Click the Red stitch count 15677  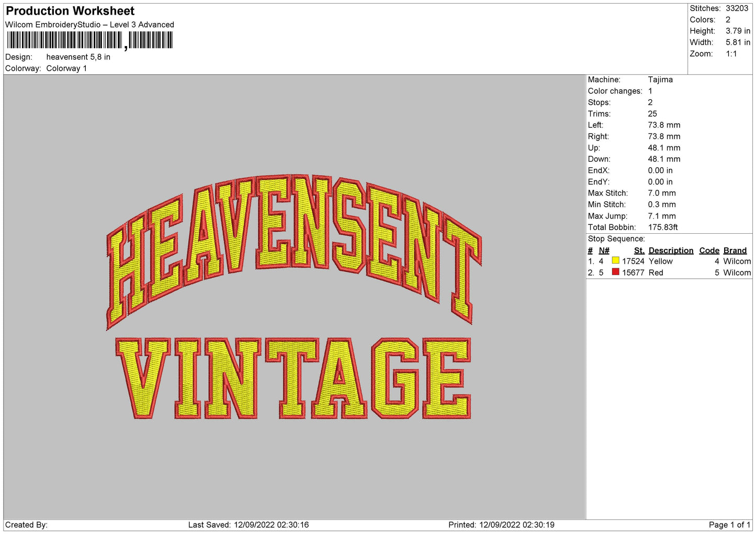[x=633, y=273]
